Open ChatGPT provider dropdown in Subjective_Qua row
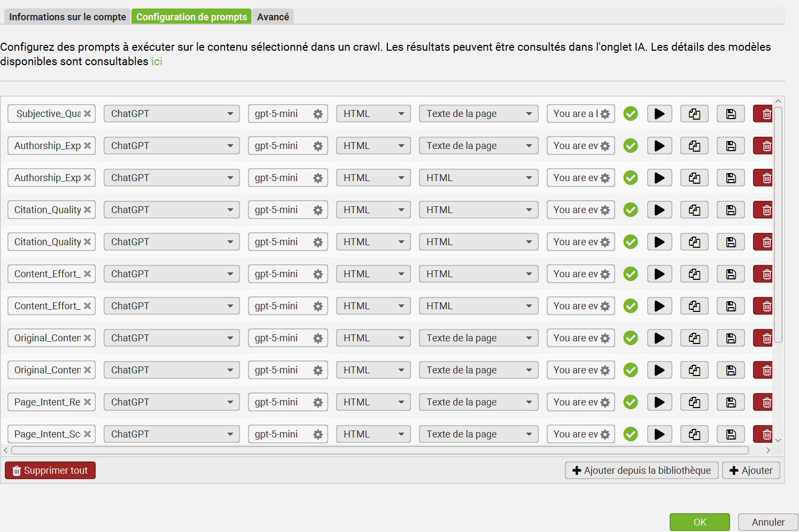799x532 pixels. pos(171,114)
